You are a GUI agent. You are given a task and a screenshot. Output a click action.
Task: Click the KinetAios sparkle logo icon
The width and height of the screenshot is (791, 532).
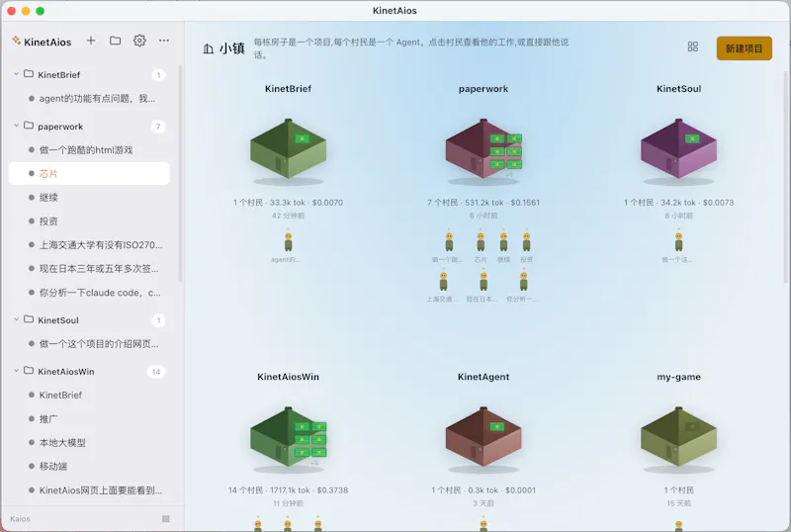pyautogui.click(x=17, y=41)
